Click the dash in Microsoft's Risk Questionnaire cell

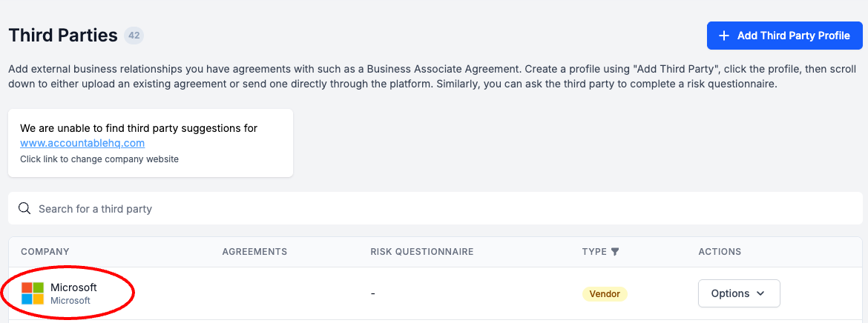(x=373, y=294)
